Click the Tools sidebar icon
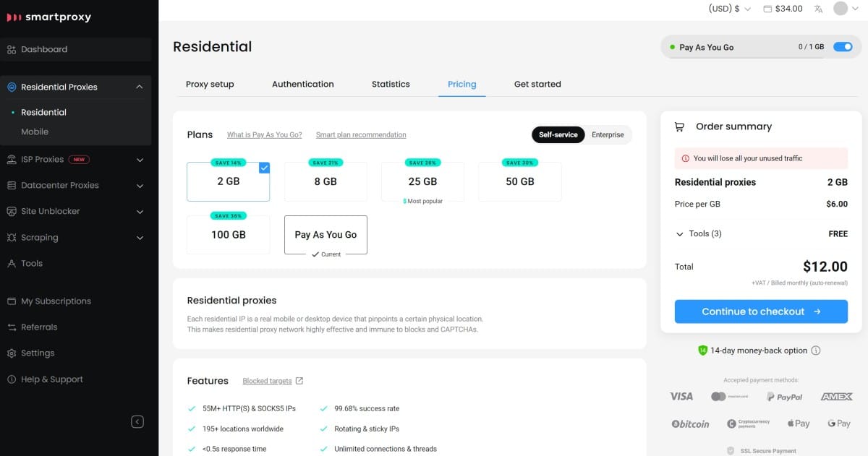The height and width of the screenshot is (456, 868). coord(12,263)
